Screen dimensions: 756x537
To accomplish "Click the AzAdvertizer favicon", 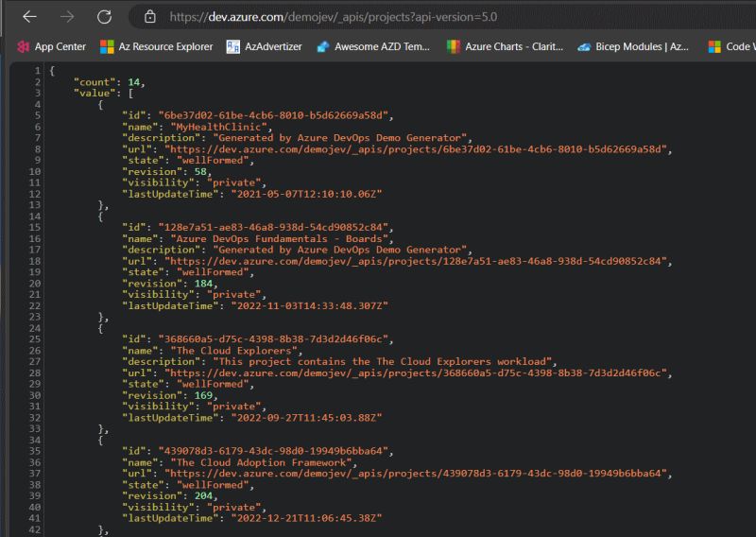I will [x=232, y=46].
